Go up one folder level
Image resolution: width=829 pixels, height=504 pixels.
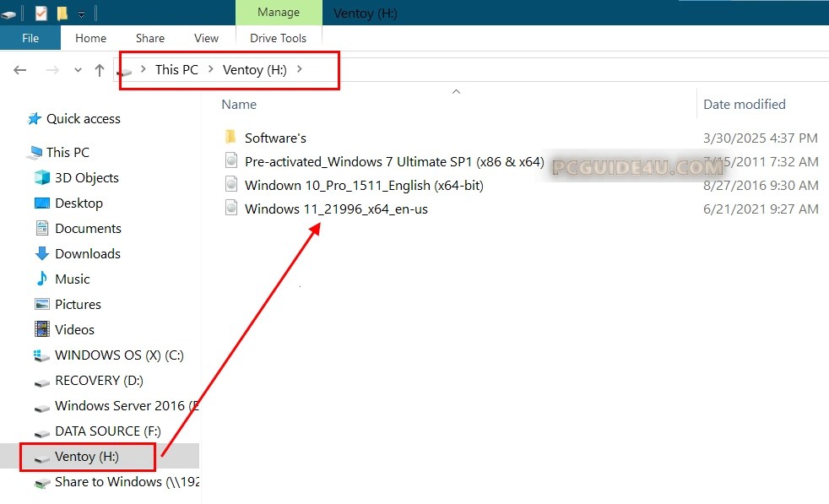99,70
